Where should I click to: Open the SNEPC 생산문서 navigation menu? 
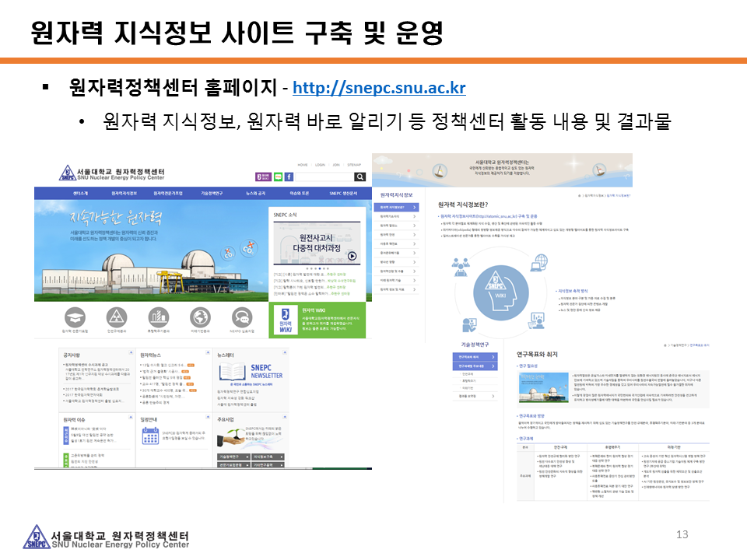343,194
